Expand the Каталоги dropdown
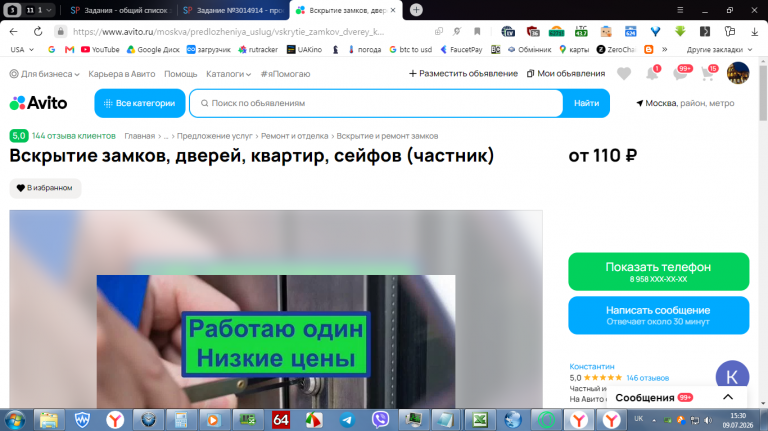The height and width of the screenshot is (431, 768). coord(229,74)
